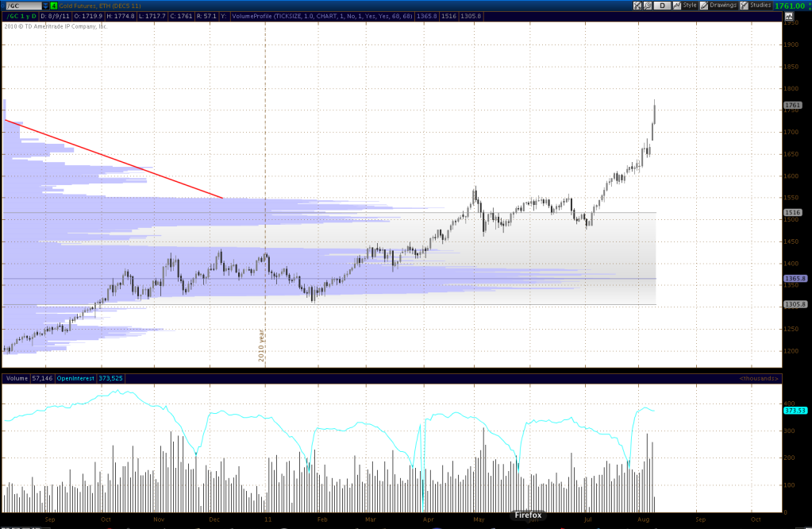Screen dimensions: 812x529
Task: Open chart settings via the wrench icon
Action: (648, 6)
